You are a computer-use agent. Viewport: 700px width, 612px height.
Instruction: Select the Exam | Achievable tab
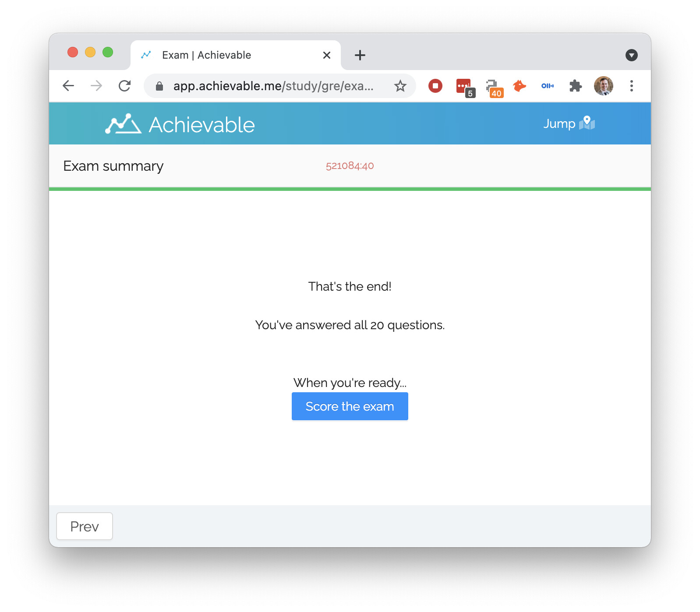(x=236, y=55)
